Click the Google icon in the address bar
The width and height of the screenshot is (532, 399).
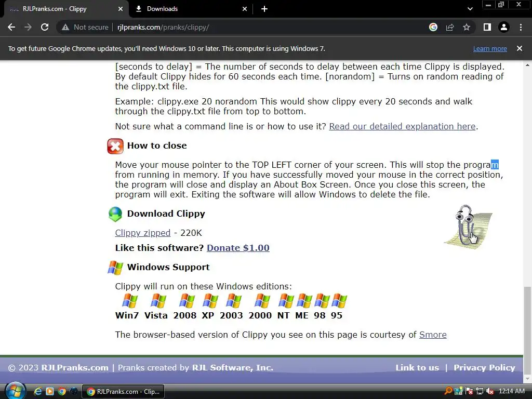click(x=433, y=27)
